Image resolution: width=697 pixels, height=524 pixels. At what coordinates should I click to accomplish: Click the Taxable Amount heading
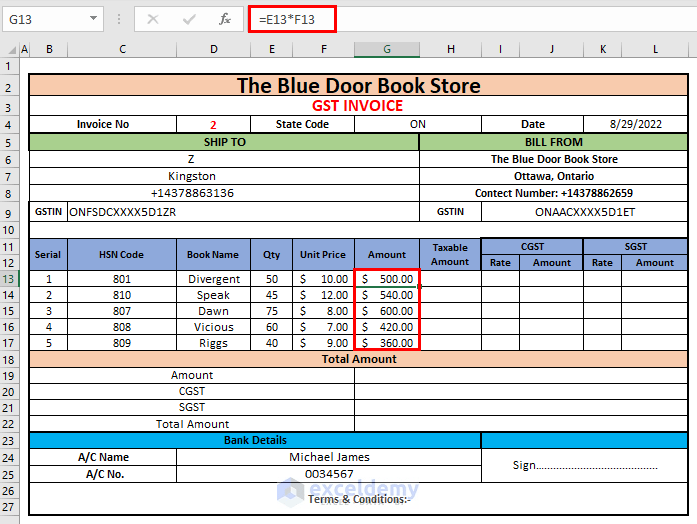tap(450, 255)
